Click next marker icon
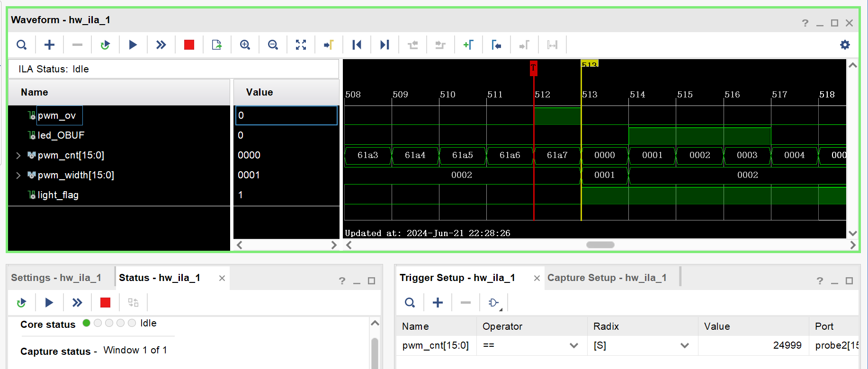This screenshot has width=868, height=369. click(524, 45)
